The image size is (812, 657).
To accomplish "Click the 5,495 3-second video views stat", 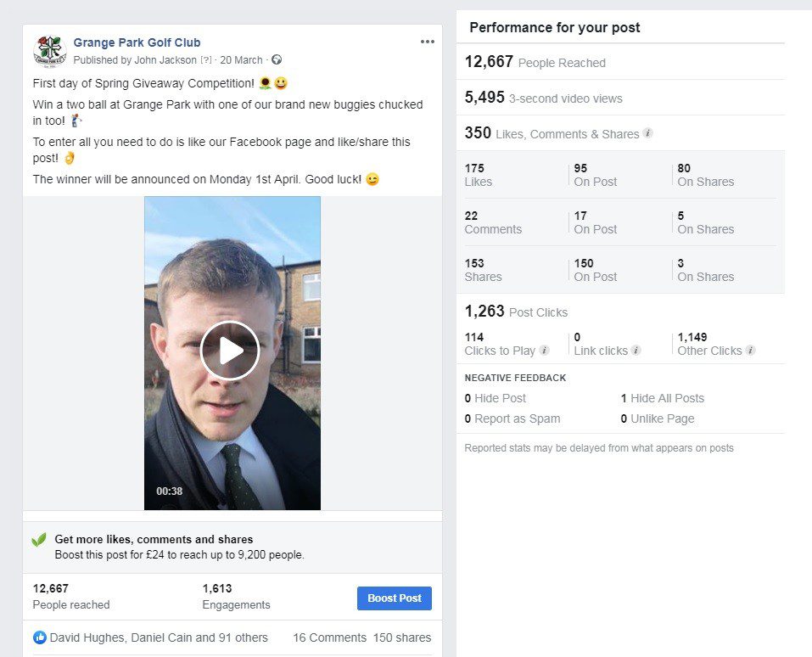I will pyautogui.click(x=543, y=98).
